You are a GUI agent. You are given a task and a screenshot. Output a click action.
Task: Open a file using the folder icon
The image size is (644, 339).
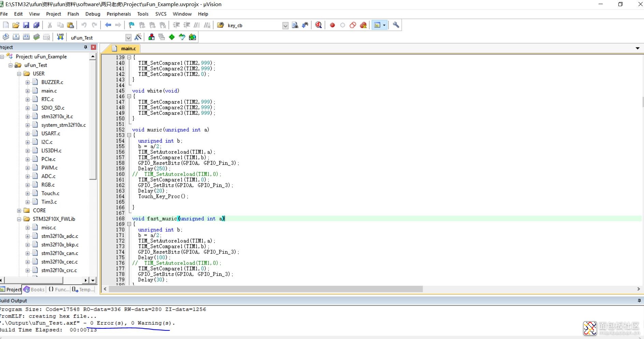click(16, 25)
